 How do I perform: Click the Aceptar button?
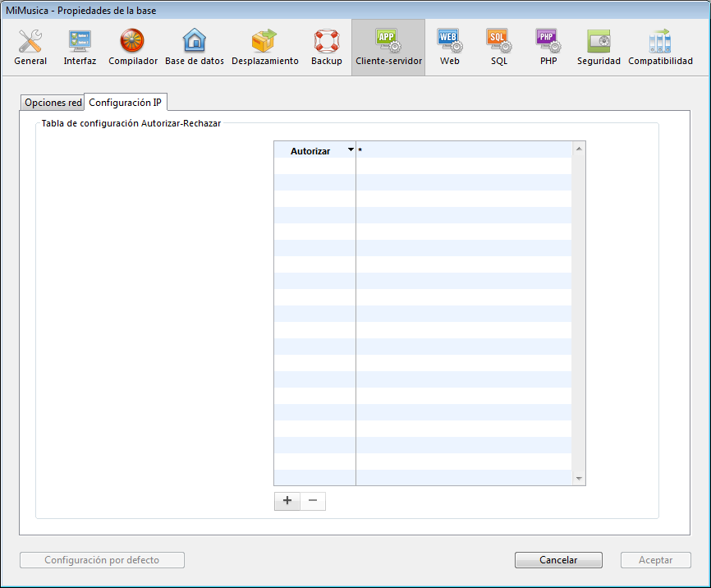click(x=656, y=560)
